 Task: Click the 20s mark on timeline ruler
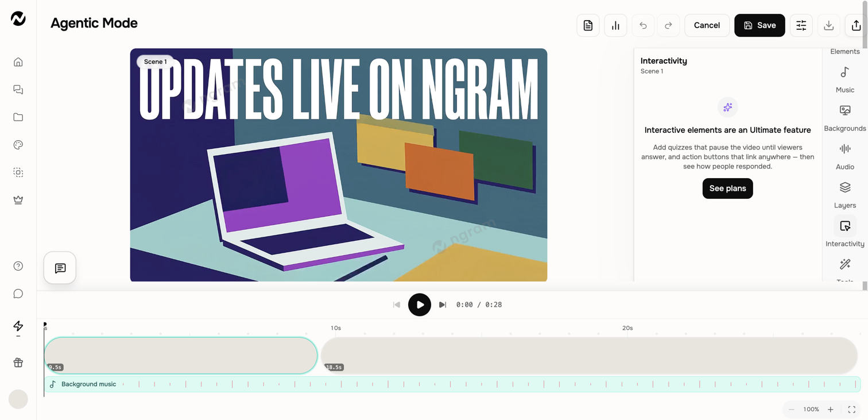627,328
